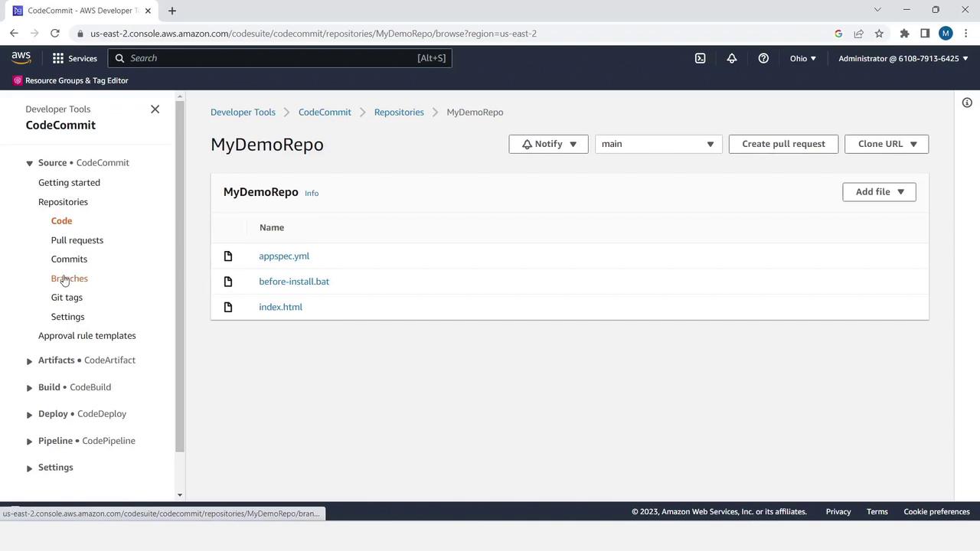Image resolution: width=980 pixels, height=551 pixels.
Task: Open the Terms link in the footer
Action: coord(877,512)
